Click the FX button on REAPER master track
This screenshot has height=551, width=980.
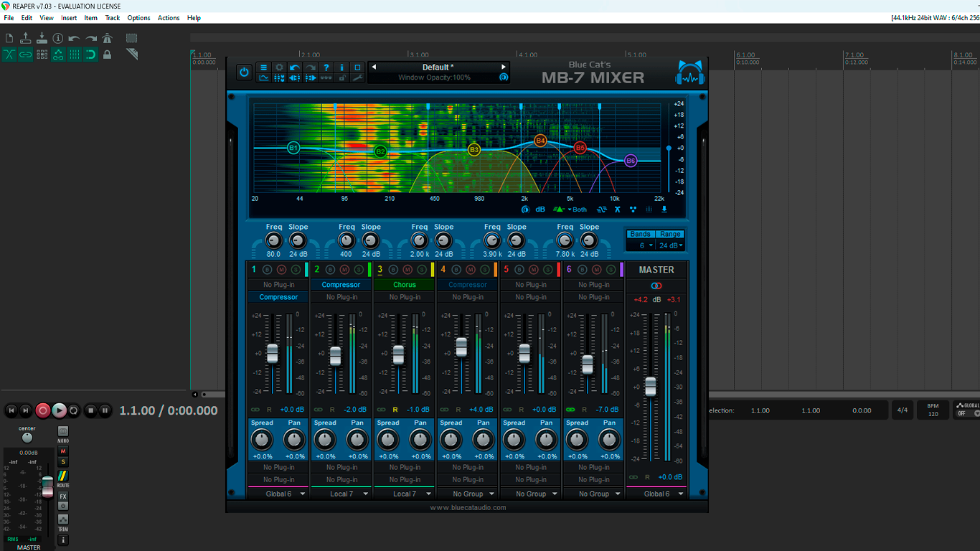coord(63,496)
